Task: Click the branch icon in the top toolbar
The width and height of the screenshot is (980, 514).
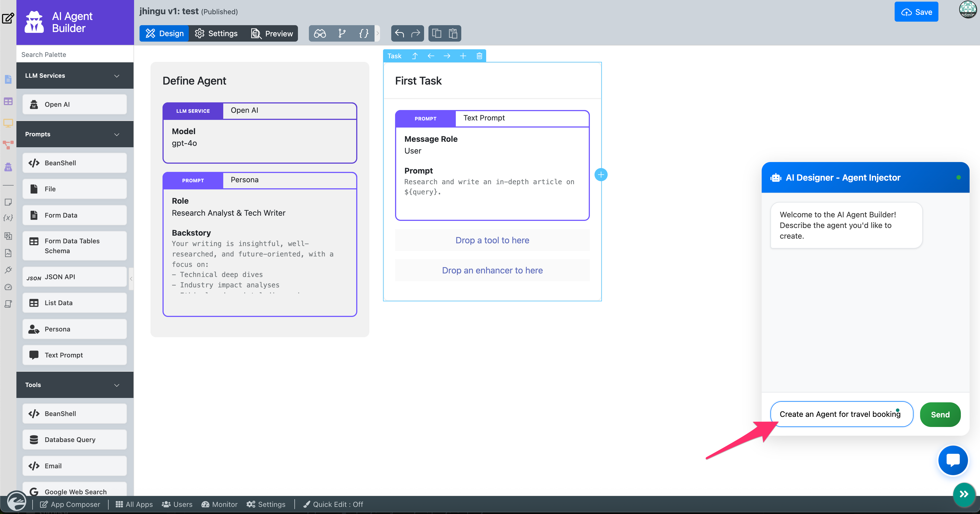Action: pyautogui.click(x=342, y=33)
